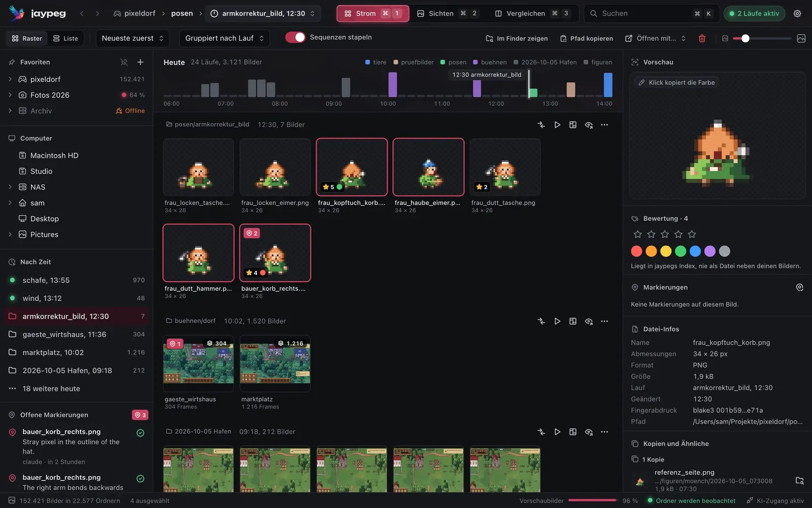Switch to the Strom tab
Image resolution: width=812 pixels, height=508 pixels.
[373, 14]
